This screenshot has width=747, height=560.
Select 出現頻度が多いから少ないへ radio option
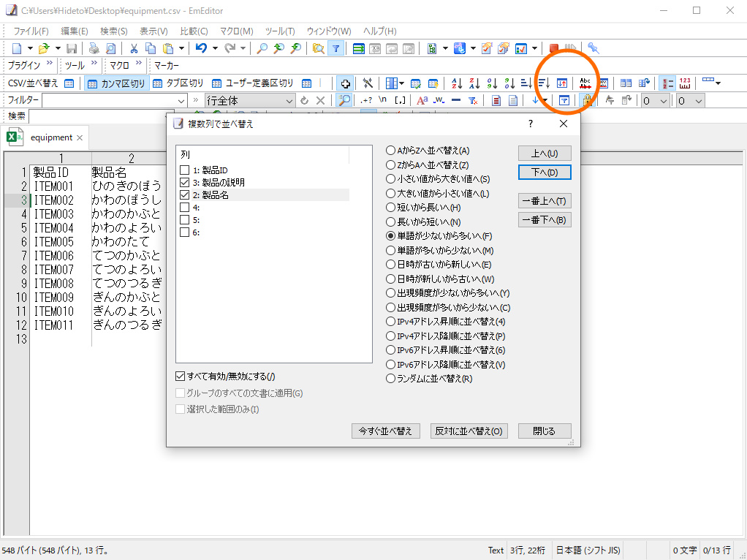coord(390,307)
